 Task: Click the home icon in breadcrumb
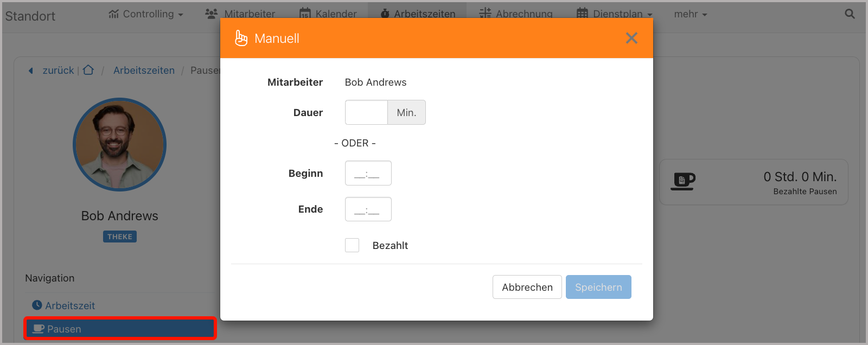[88, 70]
